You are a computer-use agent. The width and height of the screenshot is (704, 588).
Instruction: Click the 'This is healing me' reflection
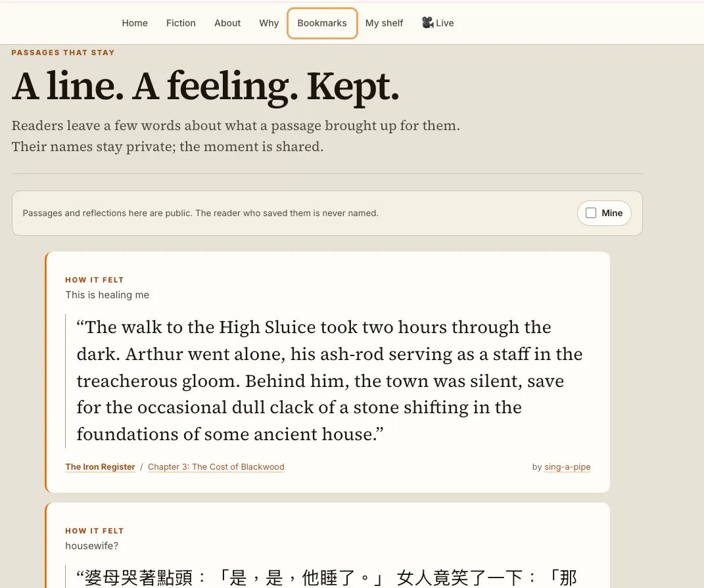click(107, 295)
